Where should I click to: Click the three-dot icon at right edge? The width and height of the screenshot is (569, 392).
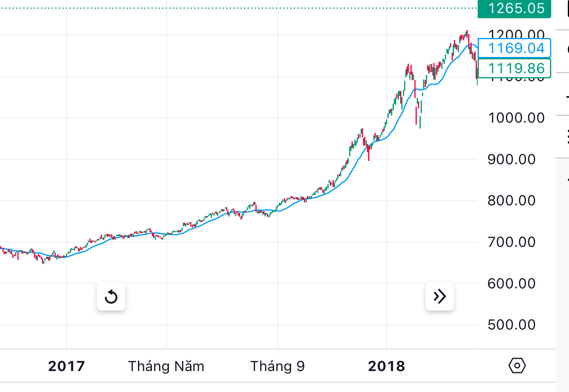point(567,136)
